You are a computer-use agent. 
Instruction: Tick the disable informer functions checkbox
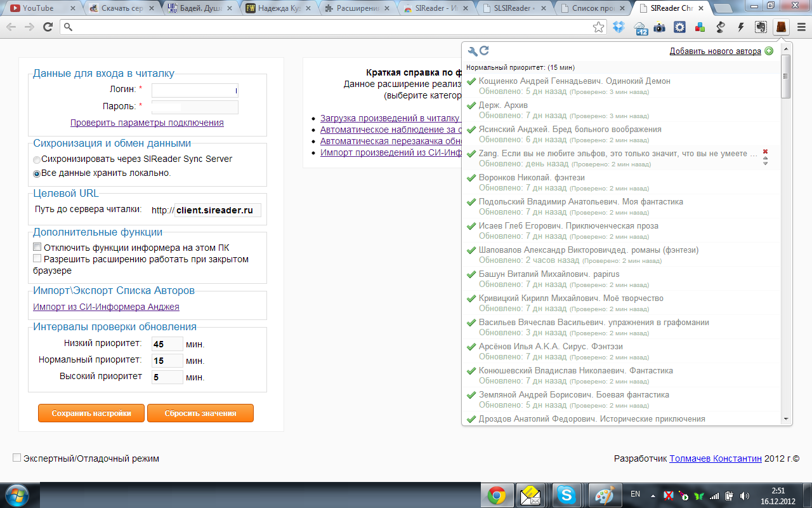[x=37, y=248]
